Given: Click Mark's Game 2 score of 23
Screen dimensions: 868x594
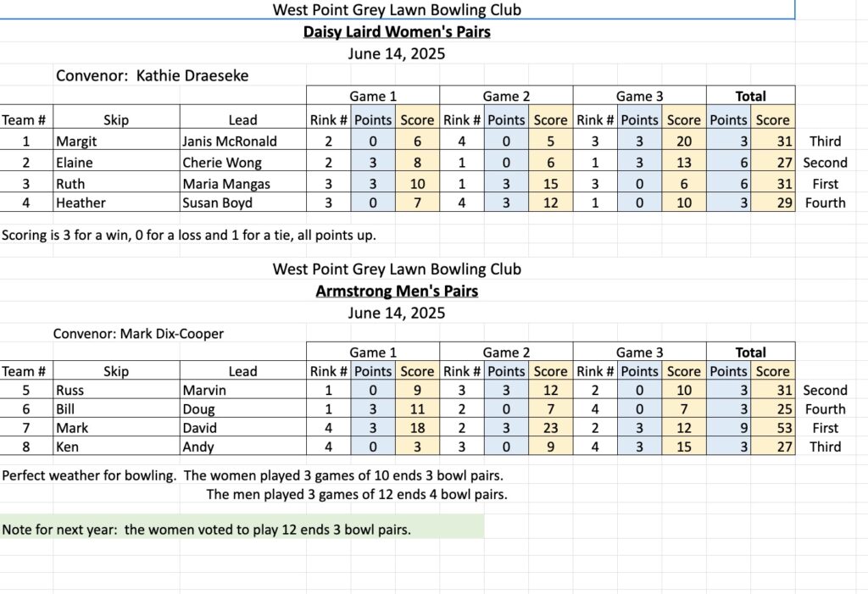Looking at the screenshot, I should point(550,428).
